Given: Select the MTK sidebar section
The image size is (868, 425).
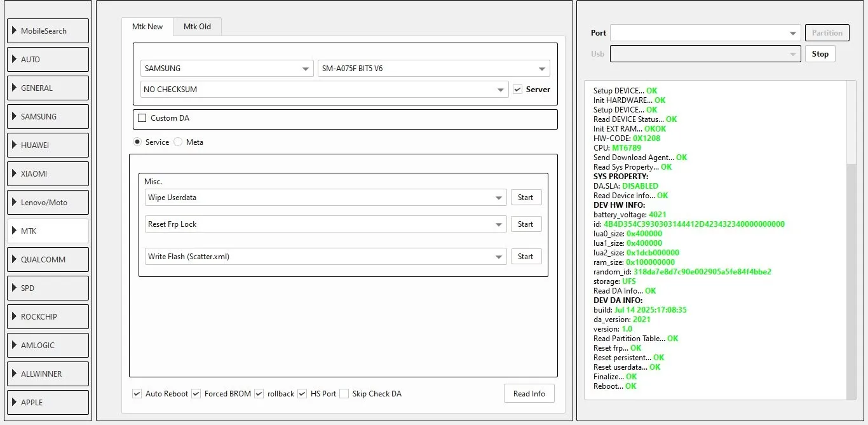Looking at the screenshot, I should [x=48, y=231].
